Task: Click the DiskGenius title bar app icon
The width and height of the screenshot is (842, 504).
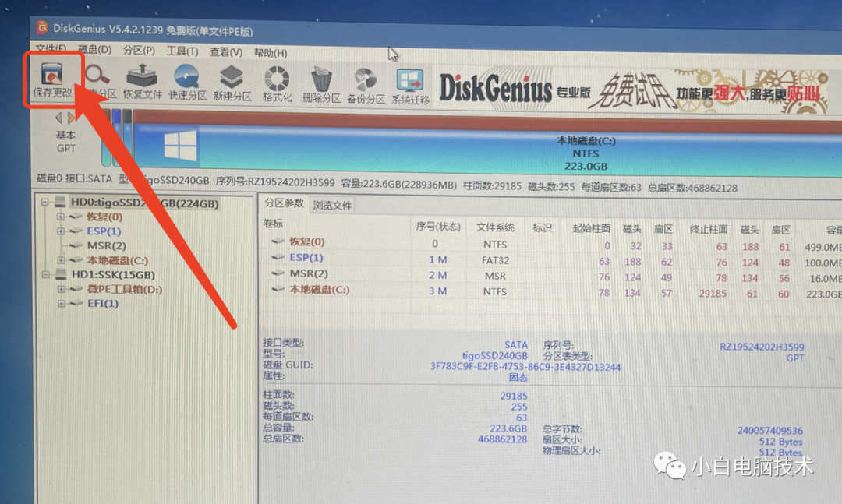Action: [42, 26]
